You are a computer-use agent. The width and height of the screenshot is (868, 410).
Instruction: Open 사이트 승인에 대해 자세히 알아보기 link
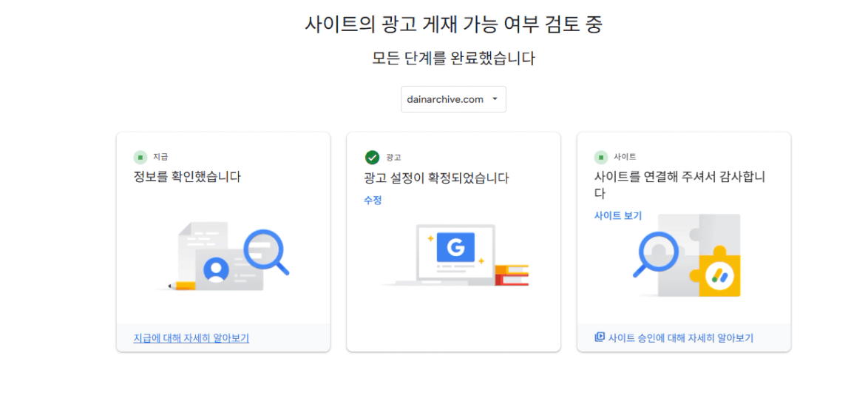(680, 338)
